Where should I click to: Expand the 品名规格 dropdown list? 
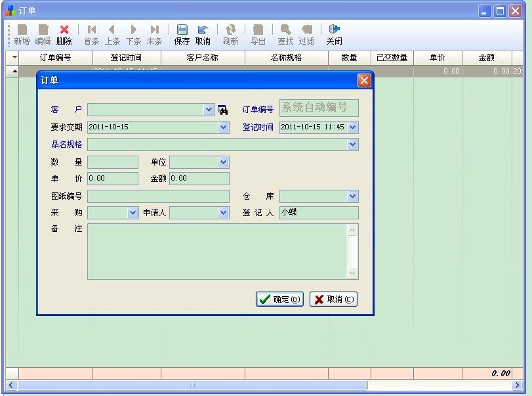click(353, 144)
